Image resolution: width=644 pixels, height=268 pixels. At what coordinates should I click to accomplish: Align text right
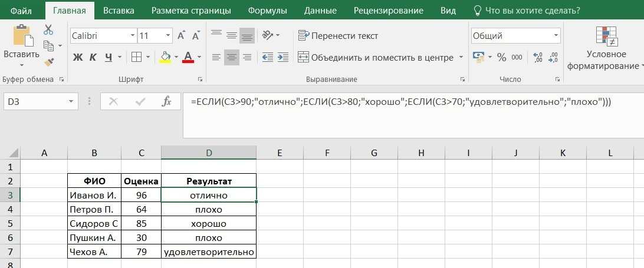[x=247, y=57]
